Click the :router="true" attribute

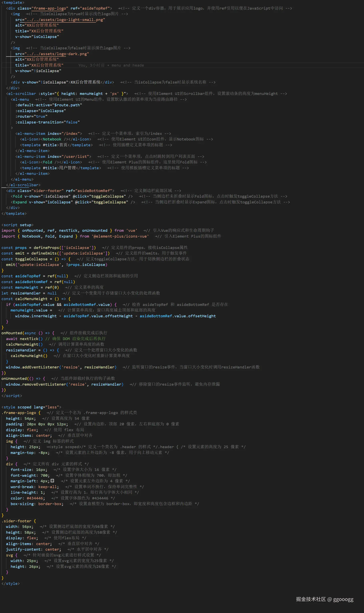click(x=31, y=116)
